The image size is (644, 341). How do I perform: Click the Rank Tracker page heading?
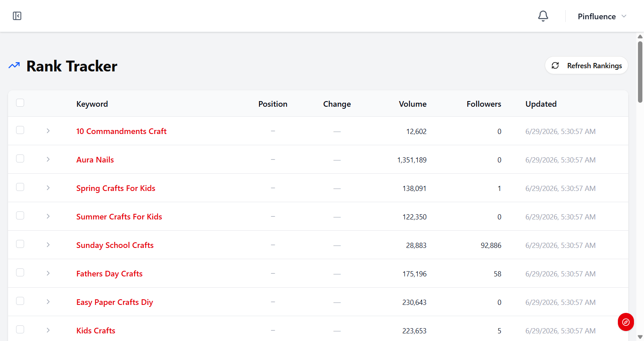72,66
